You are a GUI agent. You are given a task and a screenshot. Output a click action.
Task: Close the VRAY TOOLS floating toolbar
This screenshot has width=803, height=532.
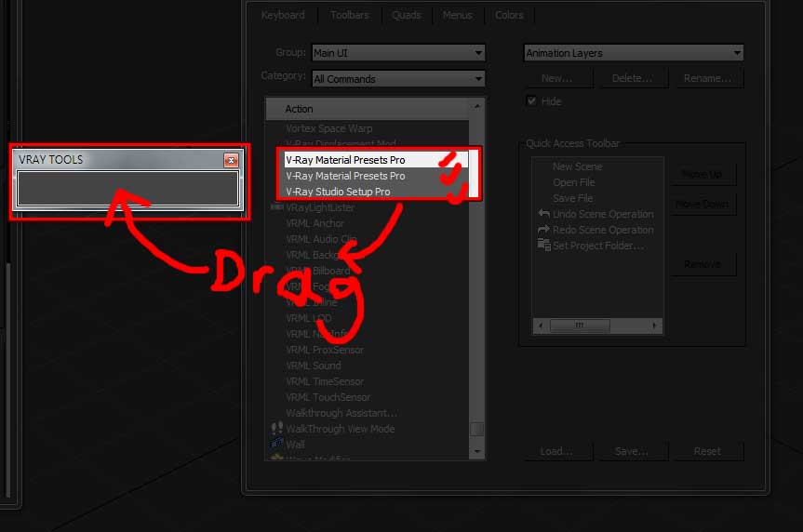231,160
